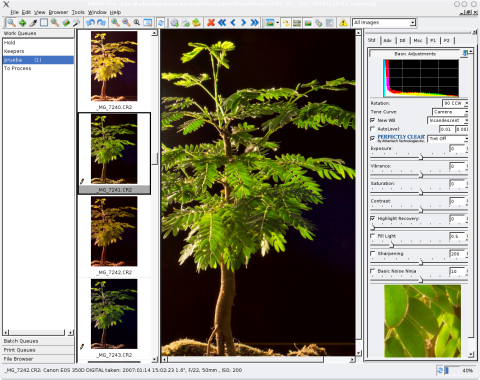
Task: Open the Window menu
Action: 97,12
